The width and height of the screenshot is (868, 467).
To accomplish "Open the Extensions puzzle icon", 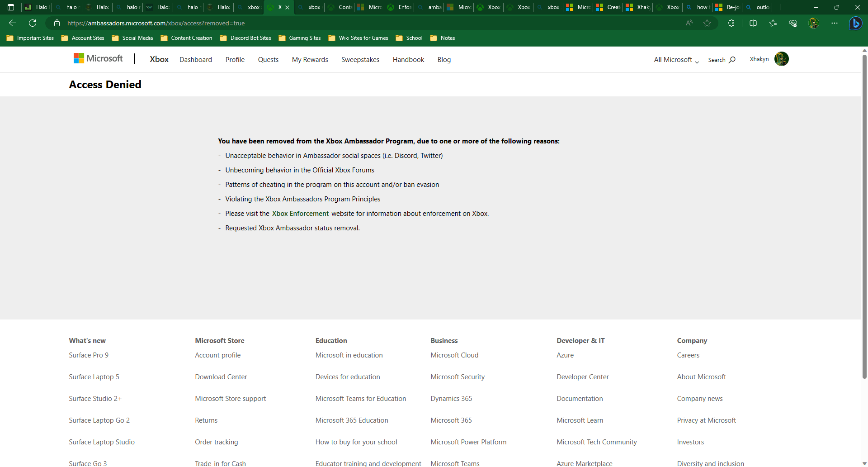I will tap(731, 23).
